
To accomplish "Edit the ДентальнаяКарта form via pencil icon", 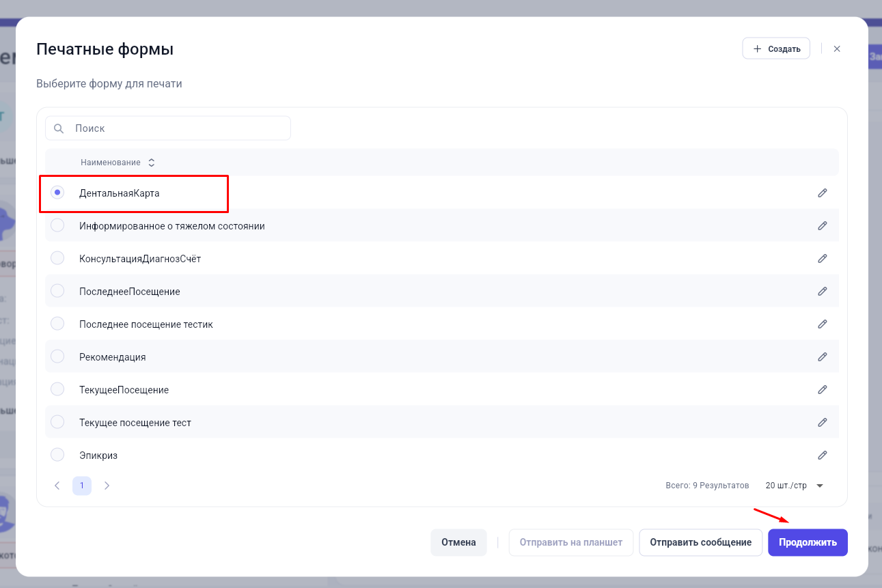I will click(x=823, y=193).
